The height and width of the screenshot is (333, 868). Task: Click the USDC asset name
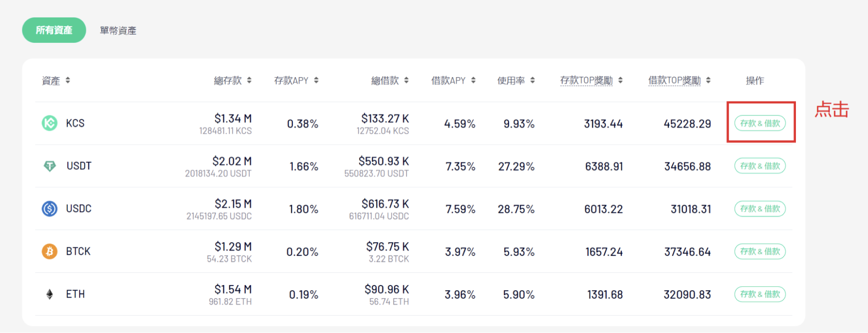tap(79, 209)
